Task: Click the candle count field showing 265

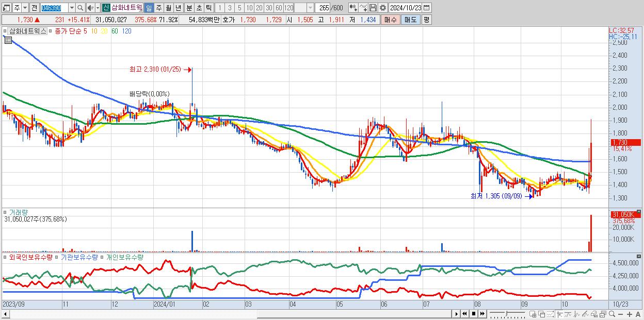Action: pos(324,8)
